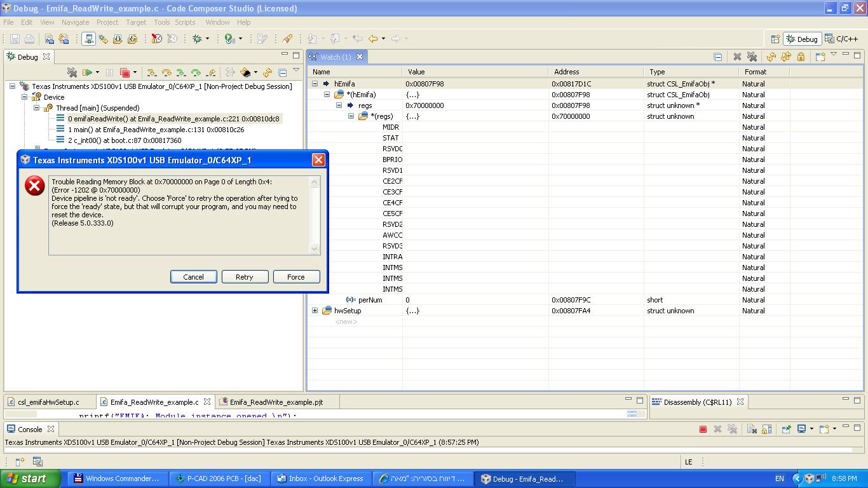The width and height of the screenshot is (868, 488).
Task: Click the Open Perspective icon
Action: pyautogui.click(x=775, y=39)
